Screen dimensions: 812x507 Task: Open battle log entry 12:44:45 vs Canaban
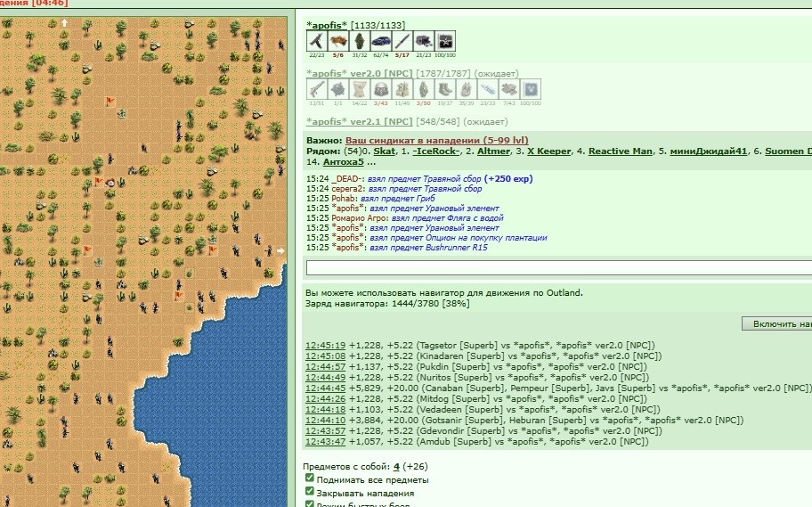pos(325,388)
